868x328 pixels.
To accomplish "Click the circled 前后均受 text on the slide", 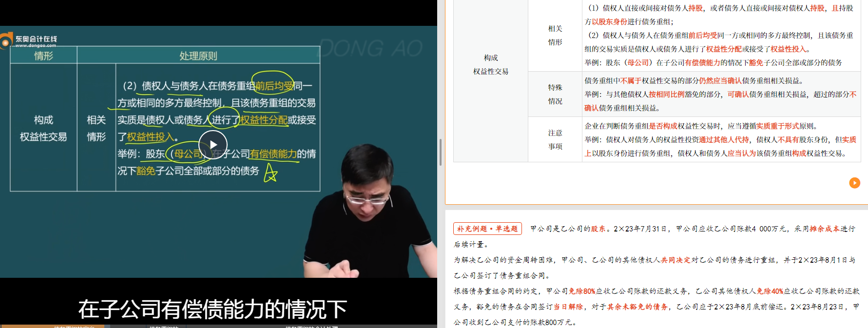I will click(274, 86).
